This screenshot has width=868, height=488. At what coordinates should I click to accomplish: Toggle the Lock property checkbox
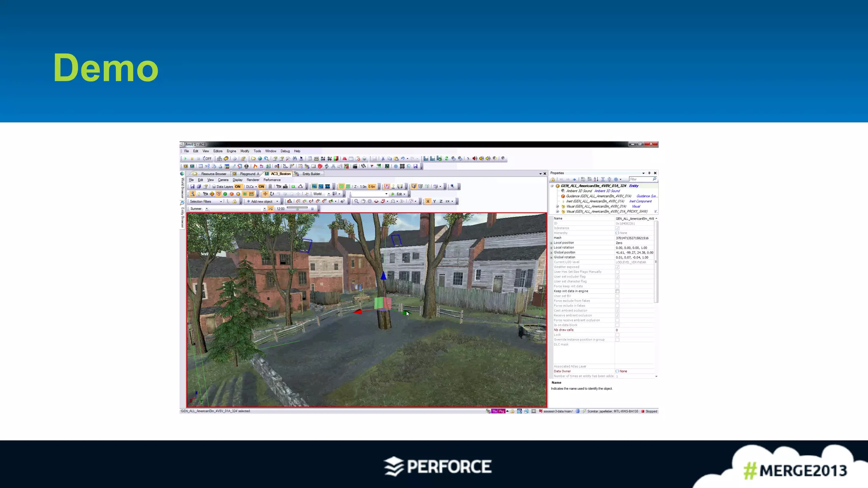tap(617, 335)
